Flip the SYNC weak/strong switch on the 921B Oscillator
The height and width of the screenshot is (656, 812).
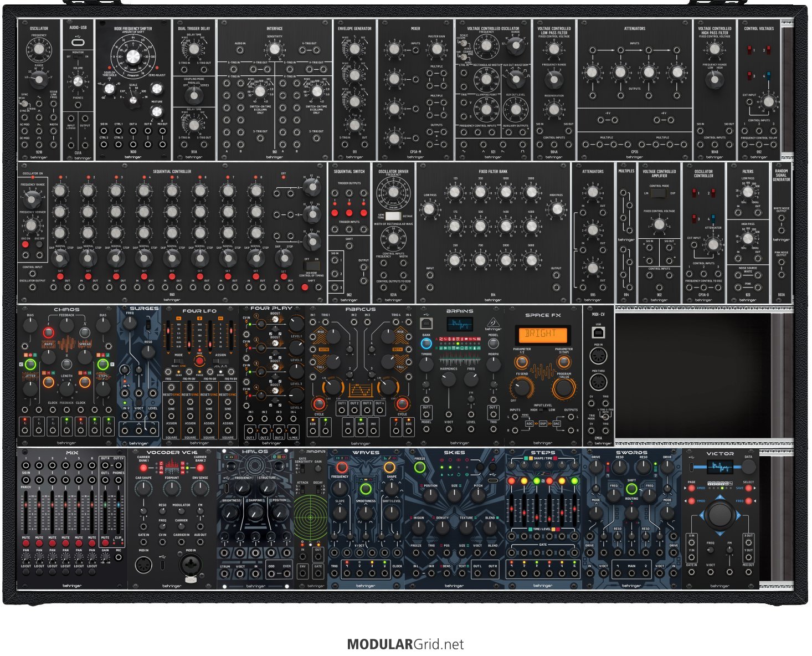pyautogui.click(x=24, y=104)
